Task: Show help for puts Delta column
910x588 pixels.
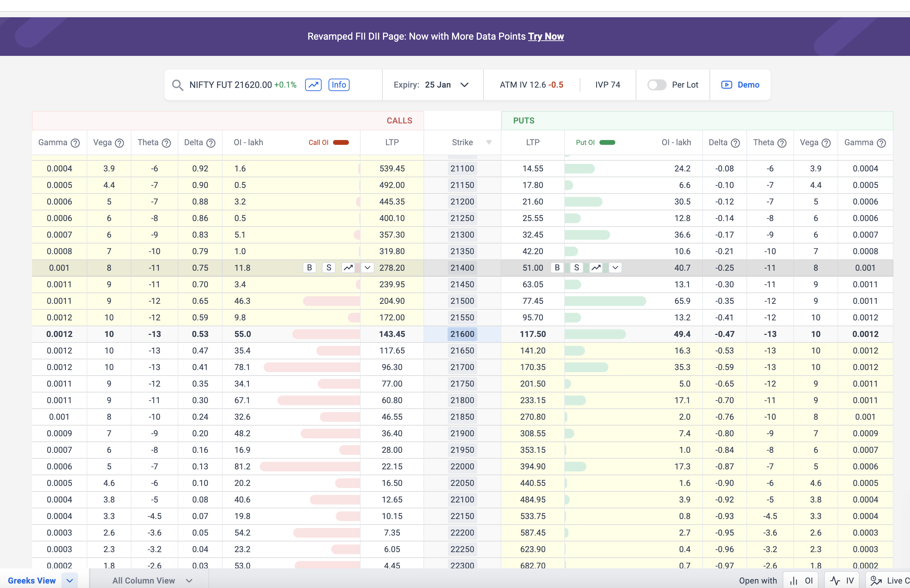Action: [735, 143]
